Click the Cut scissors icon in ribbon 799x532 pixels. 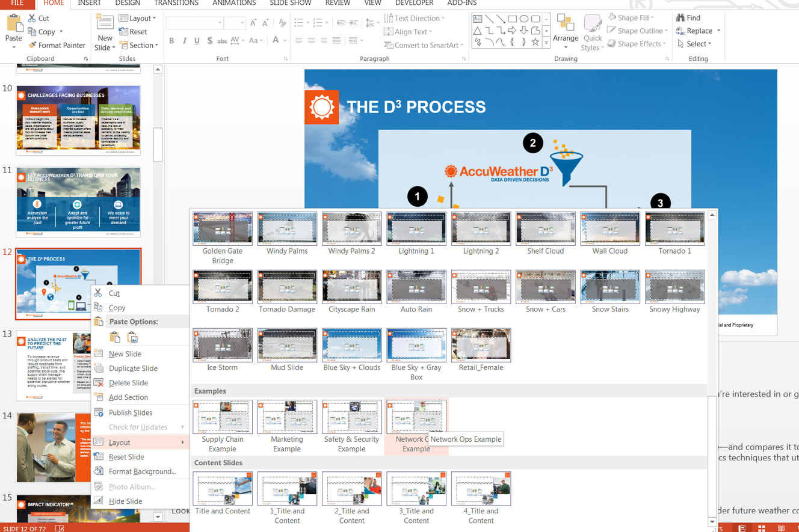[x=32, y=19]
